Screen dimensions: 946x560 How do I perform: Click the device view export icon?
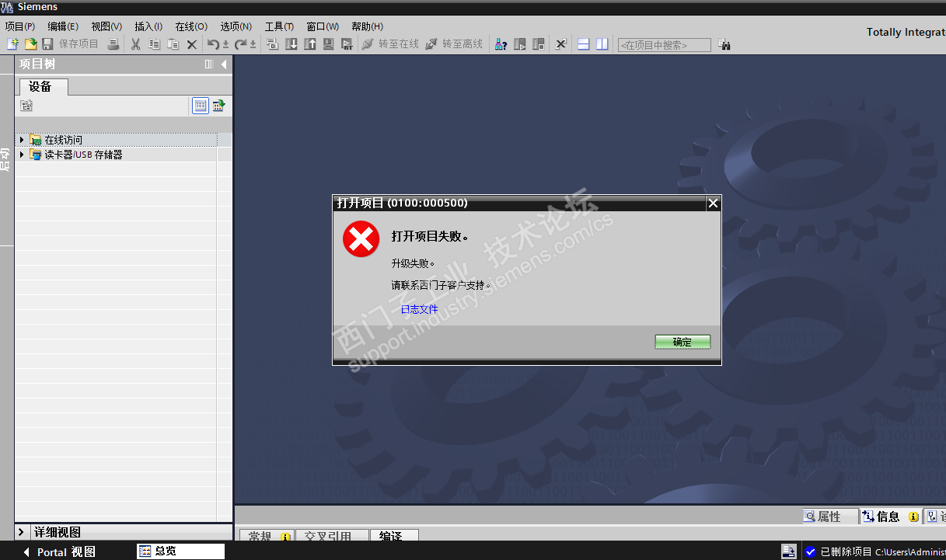point(219,106)
